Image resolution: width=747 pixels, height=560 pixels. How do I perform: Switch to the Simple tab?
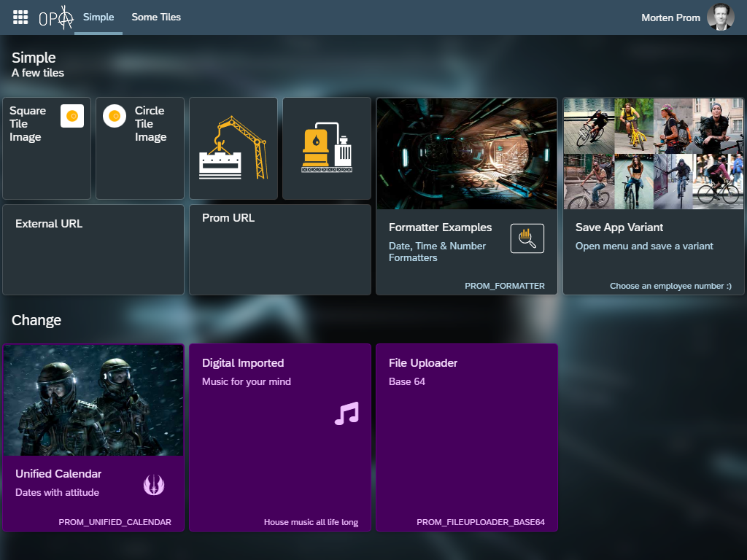tap(98, 17)
